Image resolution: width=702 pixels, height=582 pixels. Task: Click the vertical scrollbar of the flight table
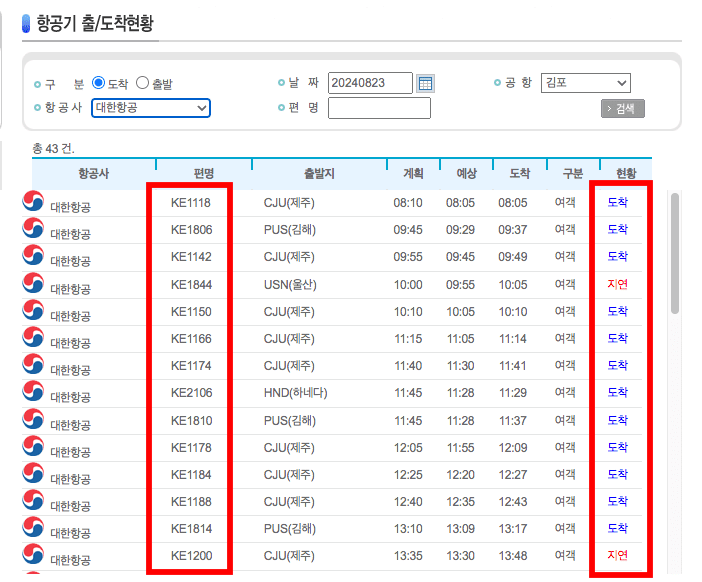tap(675, 253)
